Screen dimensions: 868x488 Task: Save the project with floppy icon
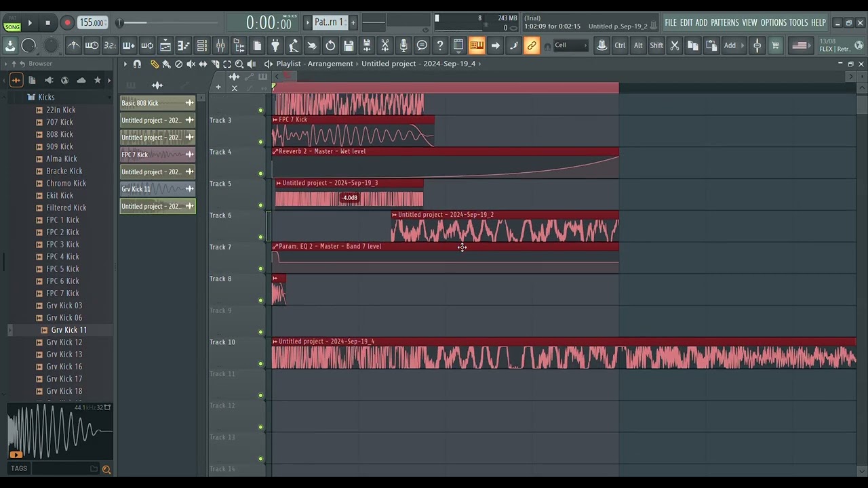click(x=349, y=45)
